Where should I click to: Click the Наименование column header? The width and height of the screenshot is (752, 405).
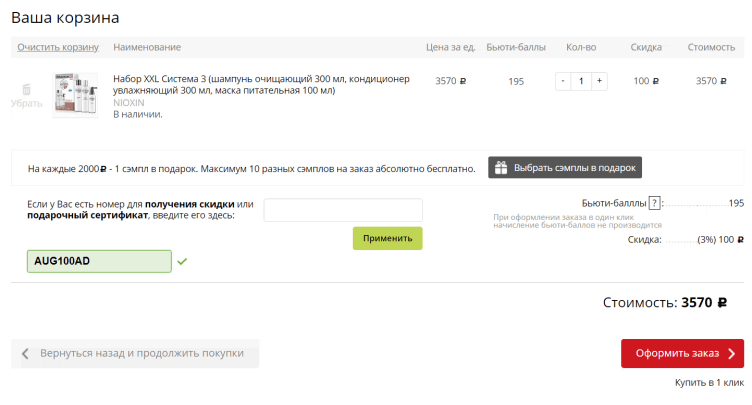coord(147,47)
